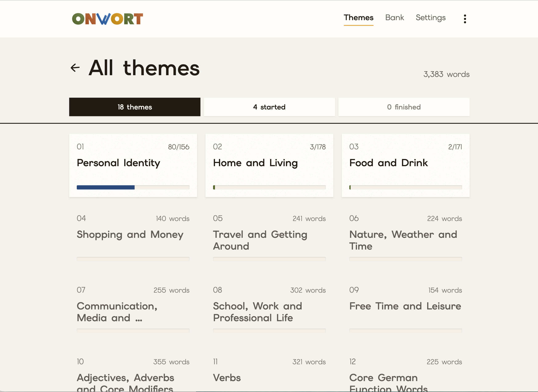Open Travel and Getting Around theme
Viewport: 538px width, 392px height.
click(x=269, y=237)
